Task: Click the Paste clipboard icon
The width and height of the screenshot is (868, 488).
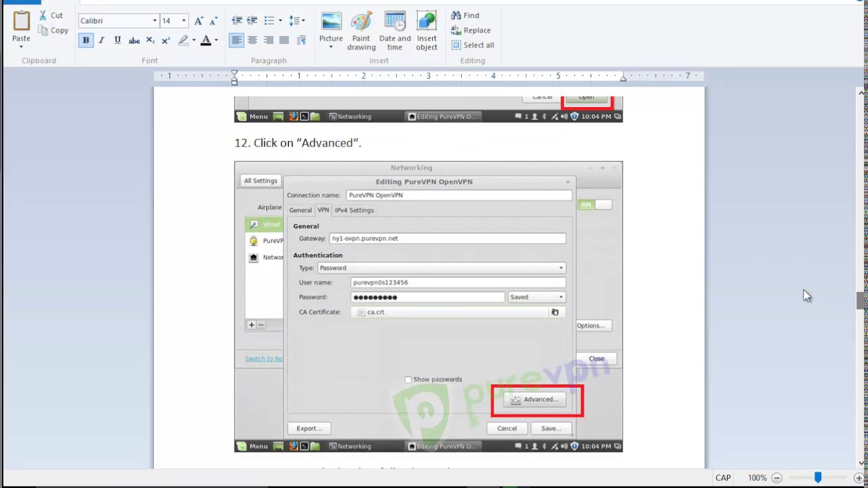Action: pyautogui.click(x=21, y=22)
